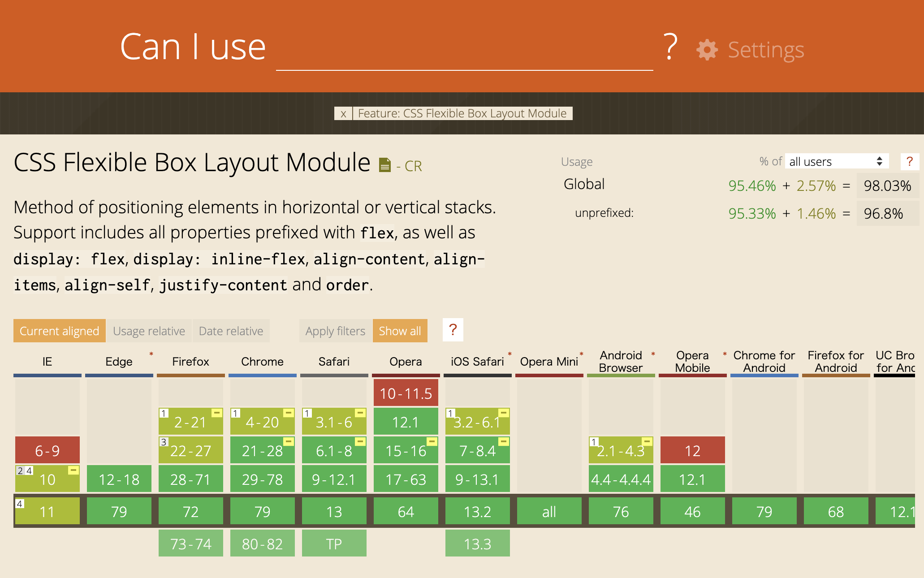Click the Firefox column header
The image size is (924, 578).
tap(191, 362)
